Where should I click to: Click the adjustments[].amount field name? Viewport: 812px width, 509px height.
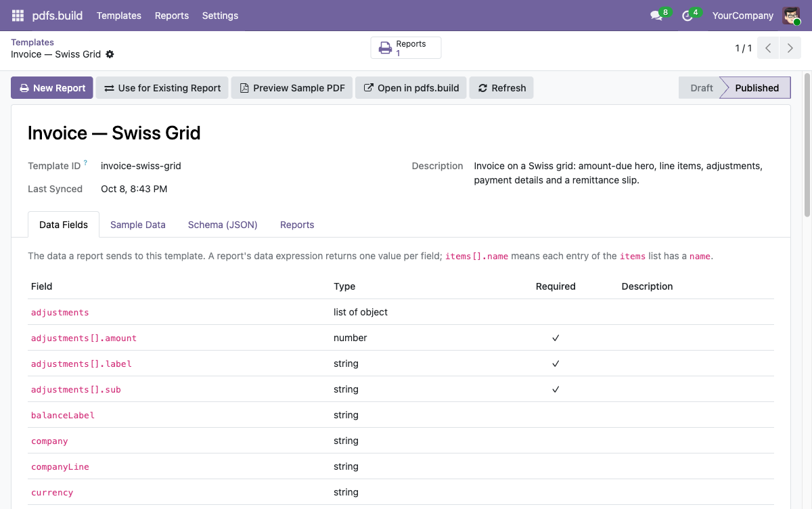tap(84, 338)
